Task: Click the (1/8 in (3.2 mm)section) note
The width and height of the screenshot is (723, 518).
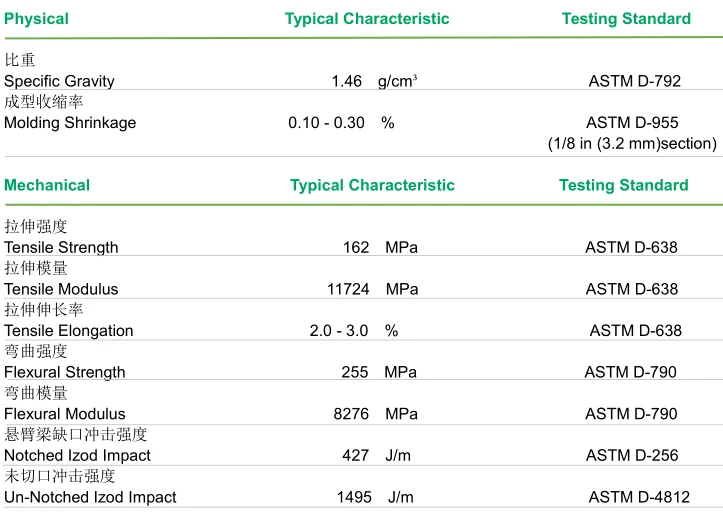Action: click(x=632, y=143)
